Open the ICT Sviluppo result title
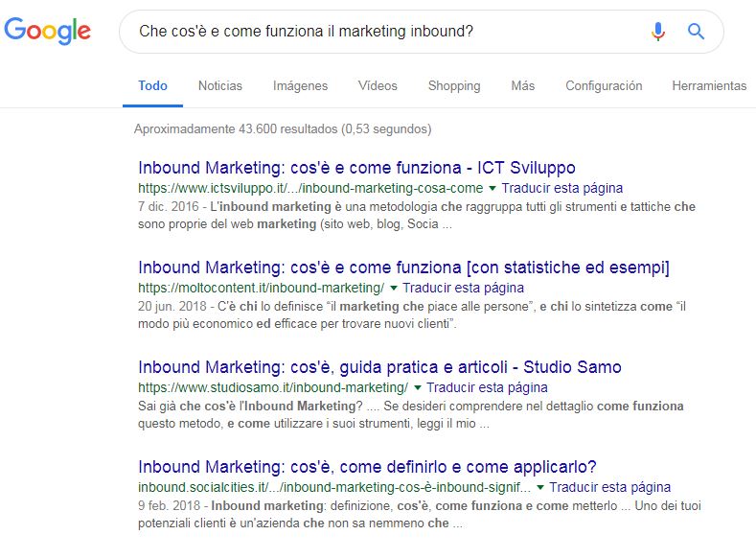This screenshot has width=756, height=558. pyautogui.click(x=356, y=168)
